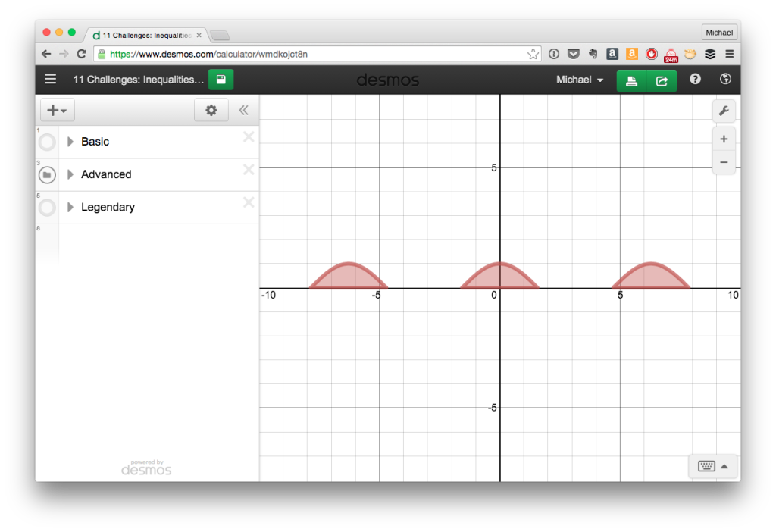Zoom in with the plus button
This screenshot has width=776, height=532.
pyautogui.click(x=724, y=139)
